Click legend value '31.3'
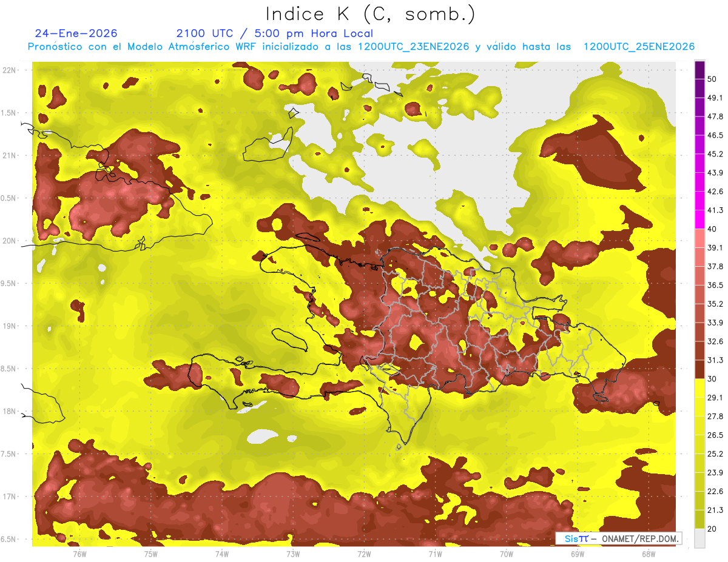The height and width of the screenshot is (562, 728). (715, 360)
